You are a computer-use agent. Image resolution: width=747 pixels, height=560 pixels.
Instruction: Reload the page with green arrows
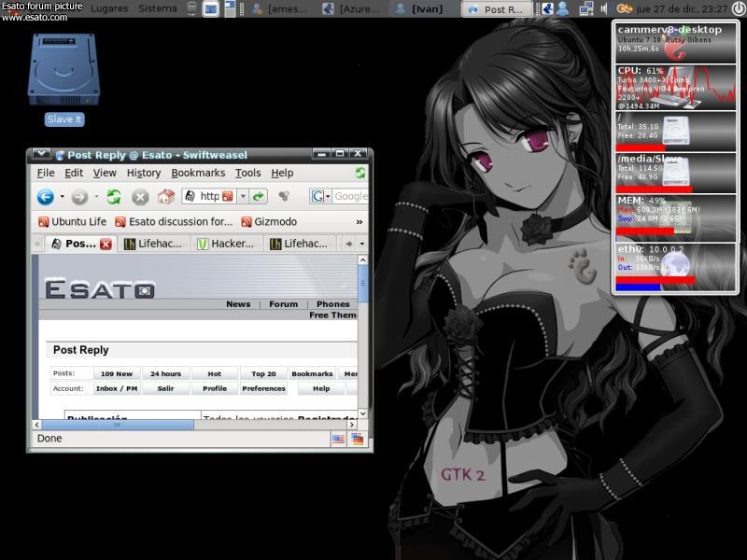pos(113,197)
